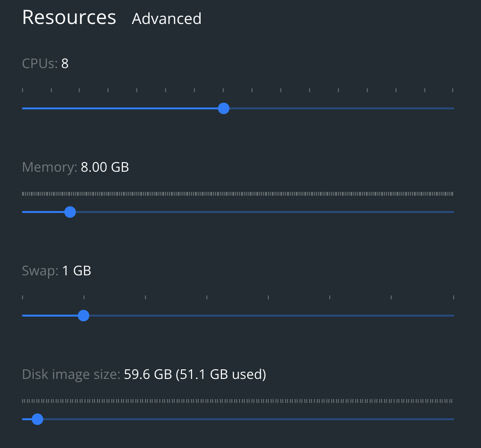
Task: Click the Disk image size slider handle
Action: click(37, 419)
